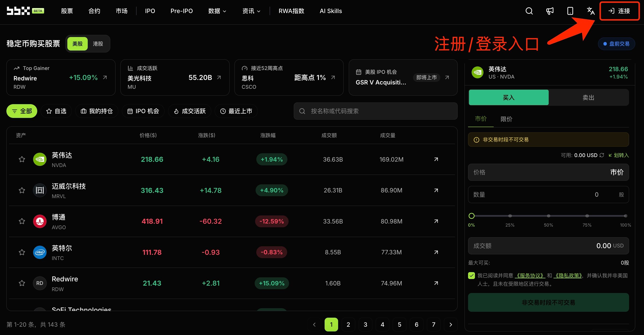
Task: Click the site logo with BETA badge
Action: [x=25, y=11]
